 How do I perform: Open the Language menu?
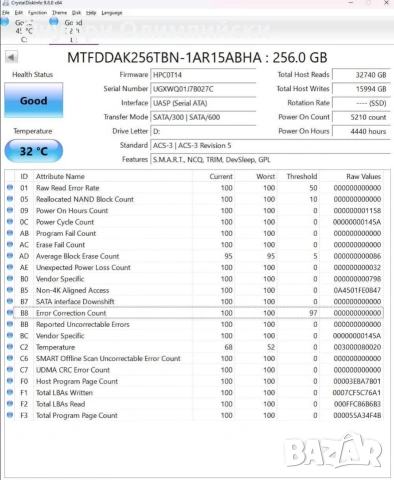pos(112,13)
